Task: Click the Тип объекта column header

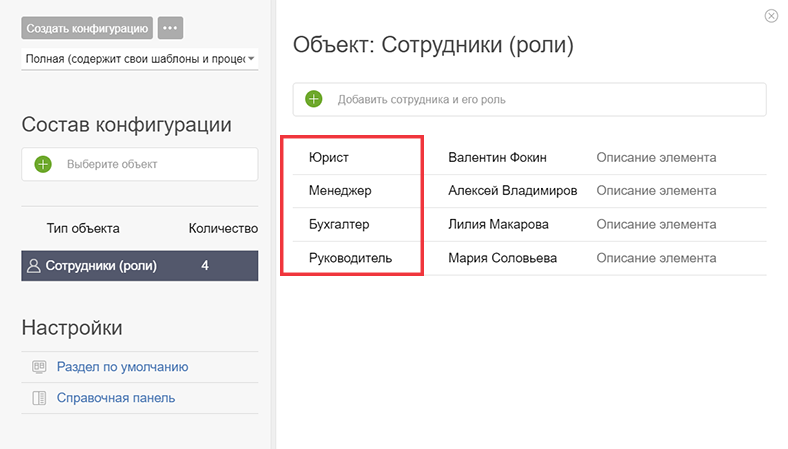Action: [x=83, y=228]
